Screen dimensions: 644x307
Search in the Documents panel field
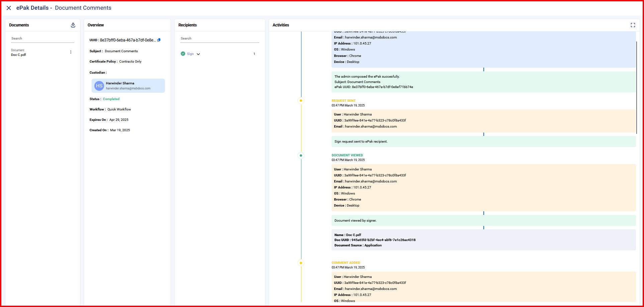(42, 39)
